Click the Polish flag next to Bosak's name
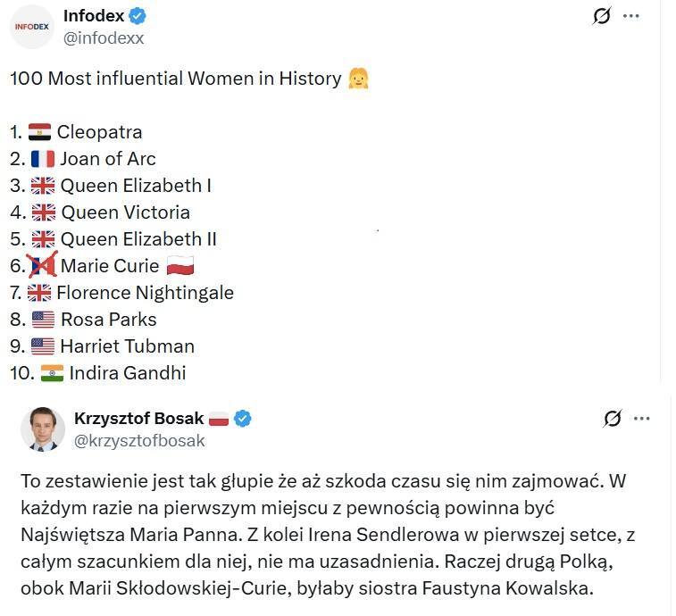The width and height of the screenshot is (676, 616). coord(219,419)
